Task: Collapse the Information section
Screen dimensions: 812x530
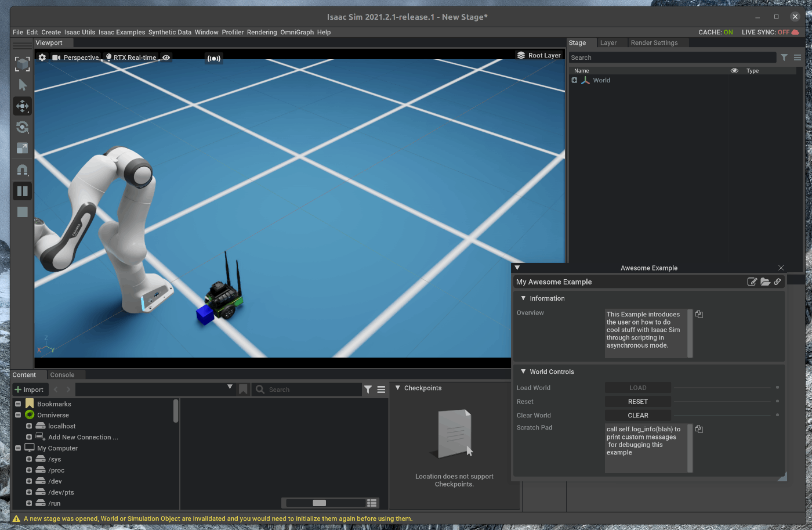Action: [523, 298]
